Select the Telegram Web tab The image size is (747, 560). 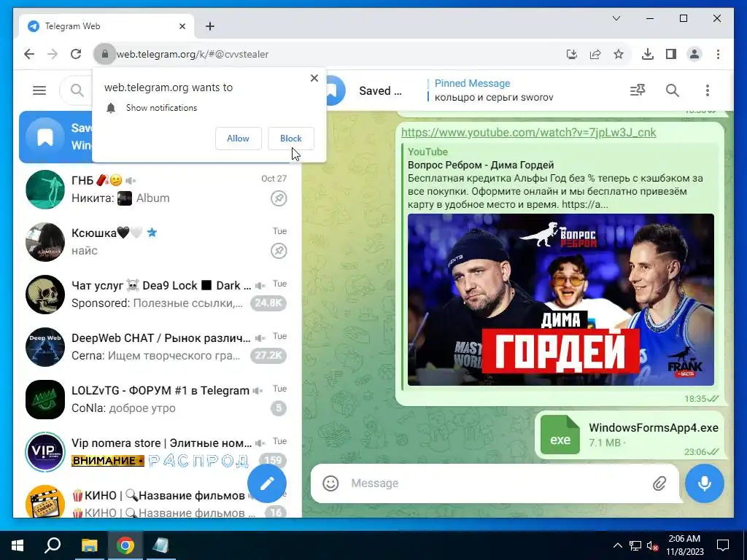107,26
